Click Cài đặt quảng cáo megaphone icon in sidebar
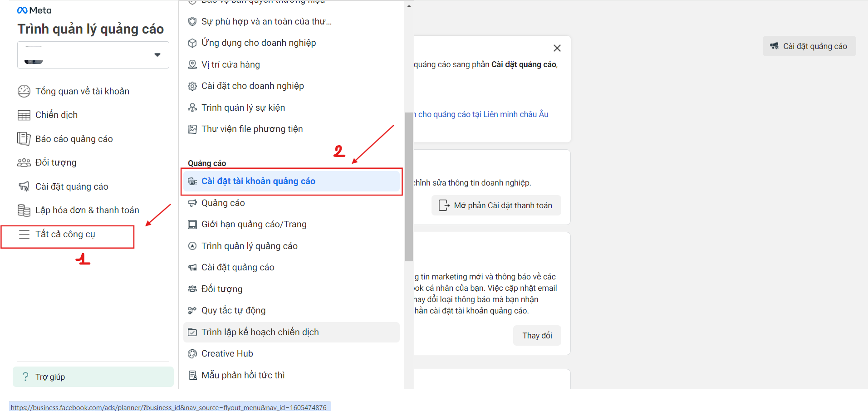 tap(24, 186)
